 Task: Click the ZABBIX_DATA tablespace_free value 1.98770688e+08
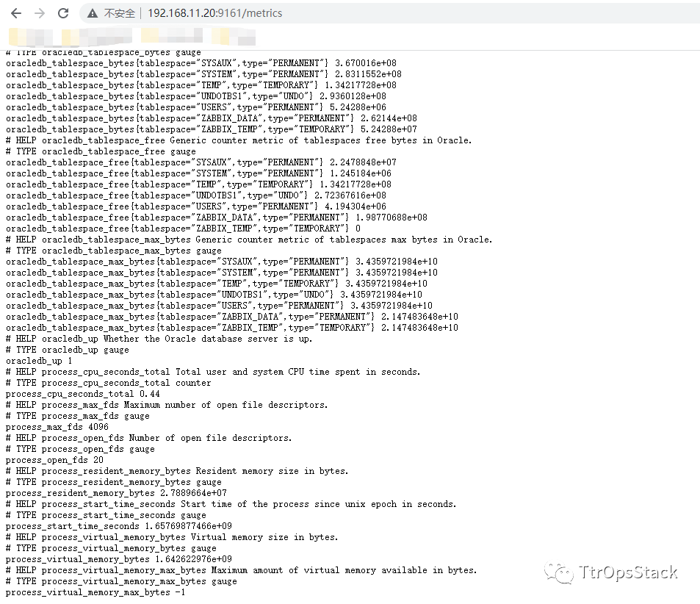(391, 217)
